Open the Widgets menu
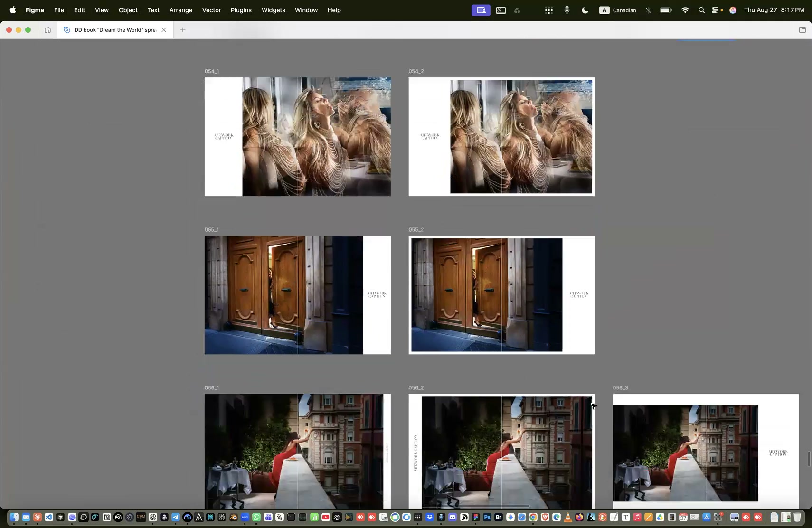The height and width of the screenshot is (528, 812). point(274,10)
